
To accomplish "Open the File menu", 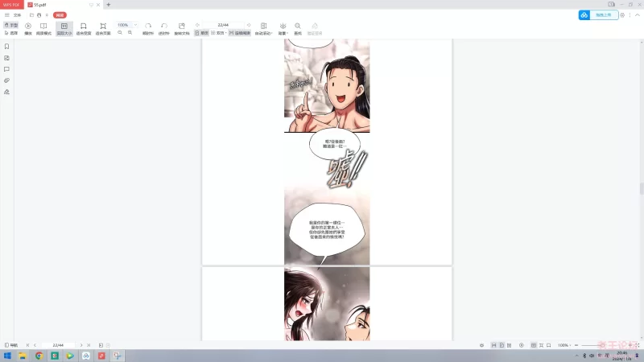I will click(x=17, y=15).
